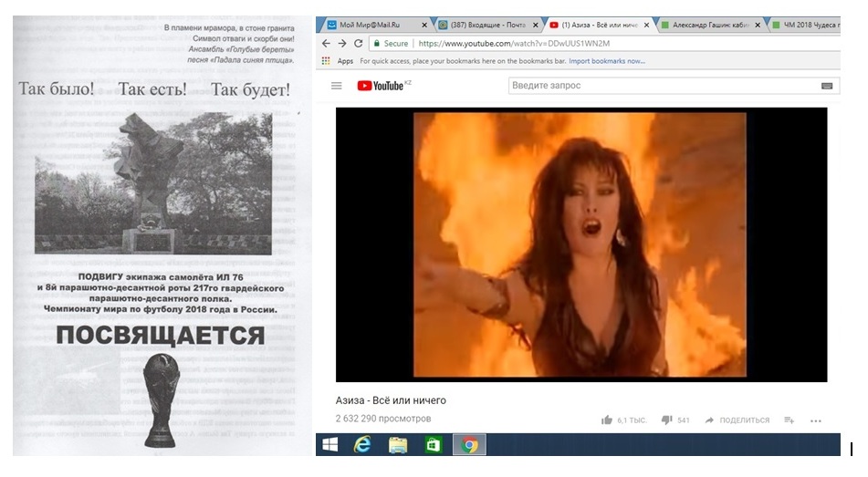Click the video player frame
Viewport: 868px width, 477px height.
[581, 244]
